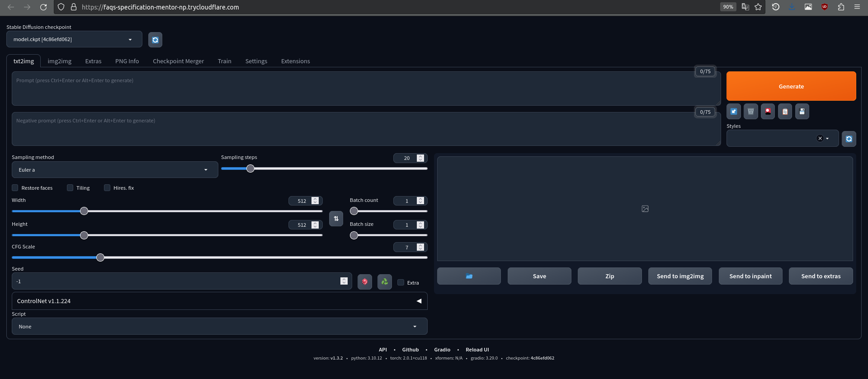
Task: Click the CFG Scale slider handle
Action: pos(100,257)
